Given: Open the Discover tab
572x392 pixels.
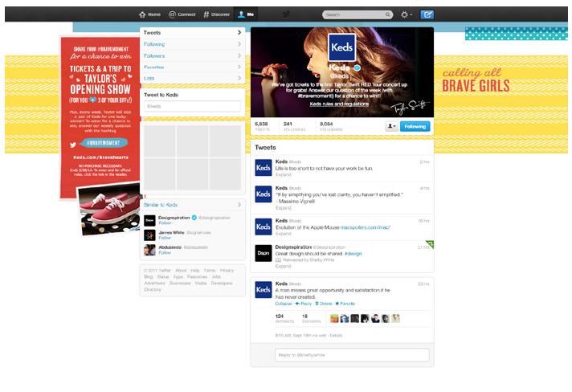Looking at the screenshot, I should [x=217, y=14].
